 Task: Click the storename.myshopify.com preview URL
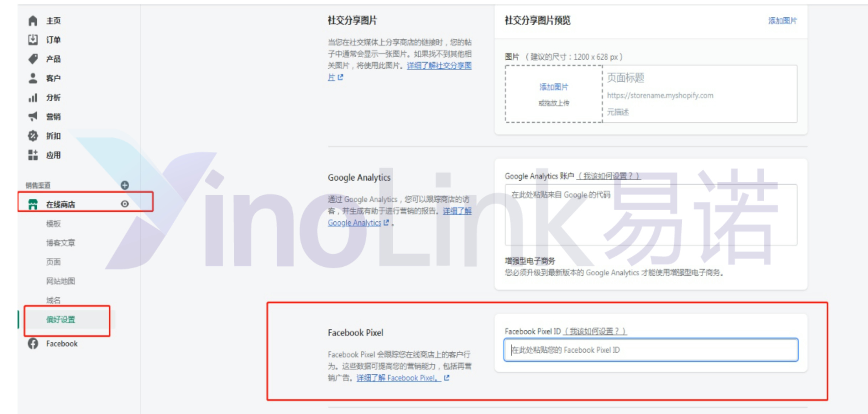(x=660, y=95)
